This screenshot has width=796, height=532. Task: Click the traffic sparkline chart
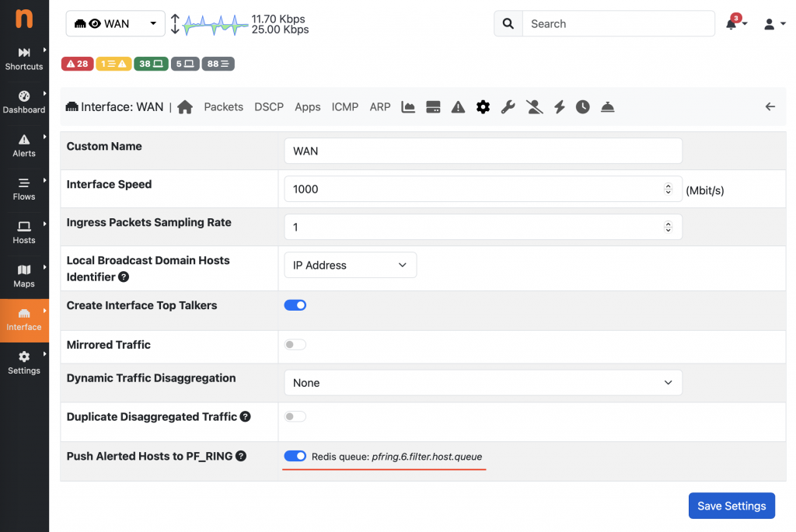point(216,24)
